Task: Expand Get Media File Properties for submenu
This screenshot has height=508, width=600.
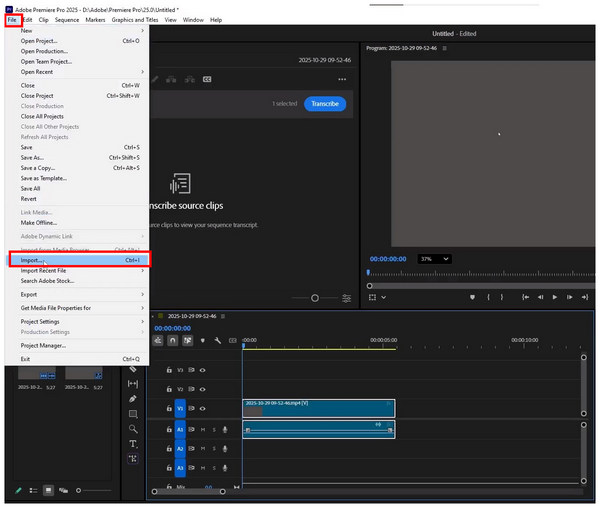Action: click(x=143, y=308)
